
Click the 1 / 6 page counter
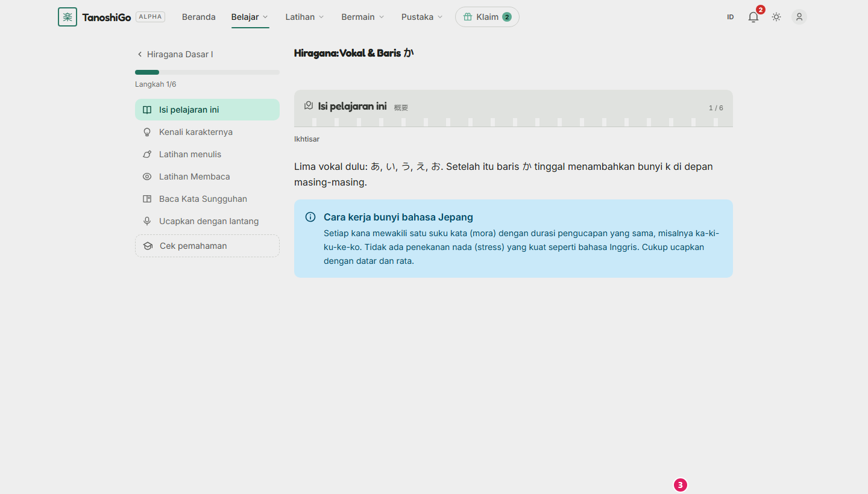click(x=716, y=108)
